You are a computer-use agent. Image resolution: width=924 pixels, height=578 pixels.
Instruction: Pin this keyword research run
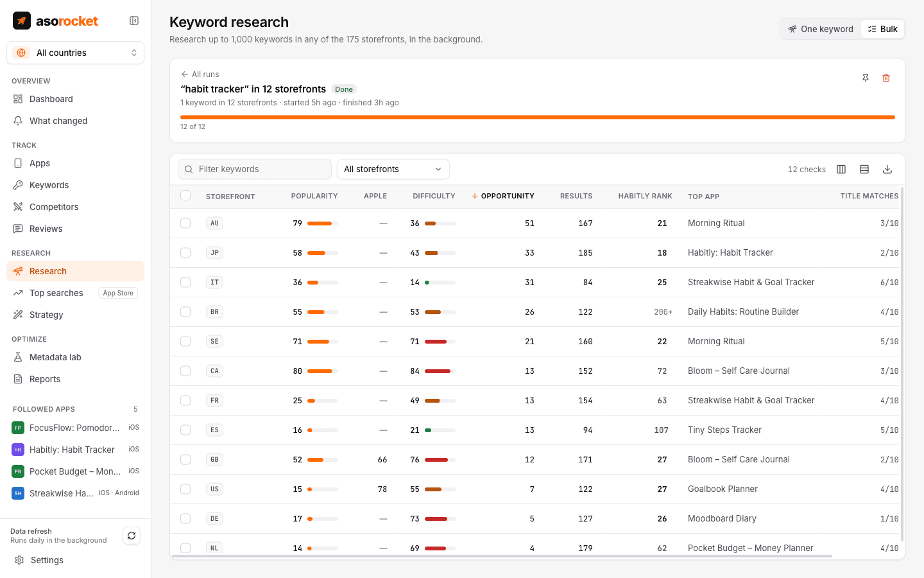pos(866,78)
